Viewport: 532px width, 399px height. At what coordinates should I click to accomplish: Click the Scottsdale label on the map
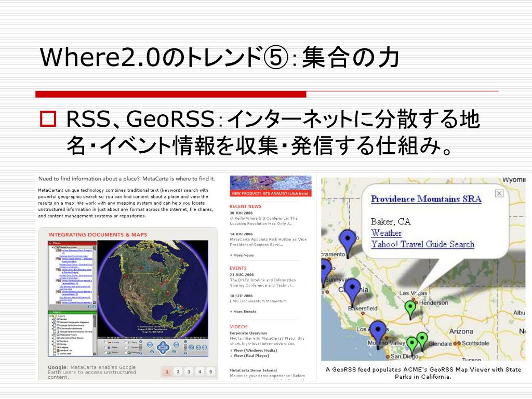475,343
